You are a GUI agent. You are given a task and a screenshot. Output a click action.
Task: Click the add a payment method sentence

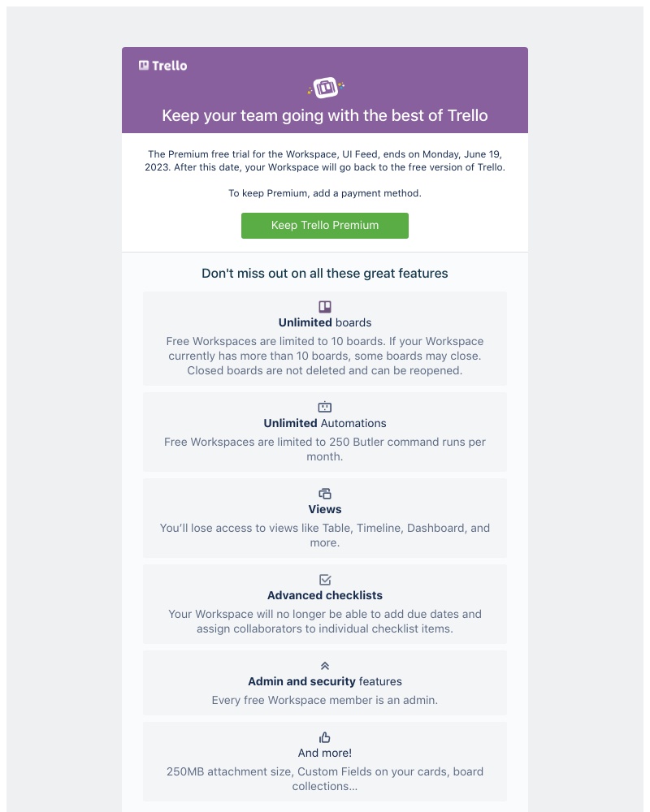pos(325,193)
